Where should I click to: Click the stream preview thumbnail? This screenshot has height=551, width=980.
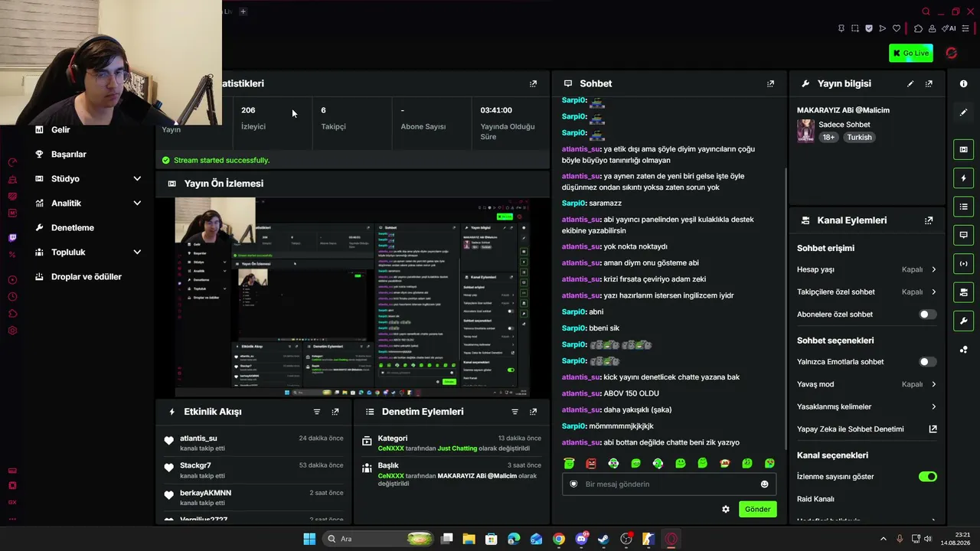352,297
